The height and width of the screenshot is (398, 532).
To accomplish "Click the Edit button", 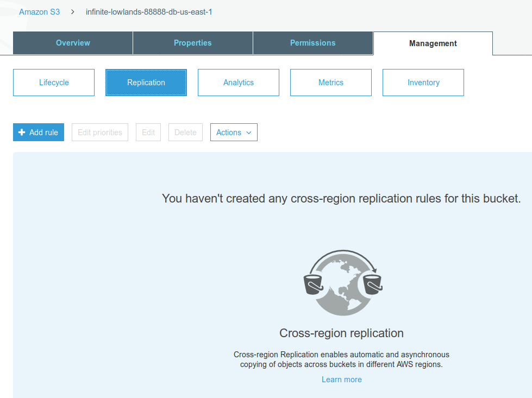I will (148, 132).
